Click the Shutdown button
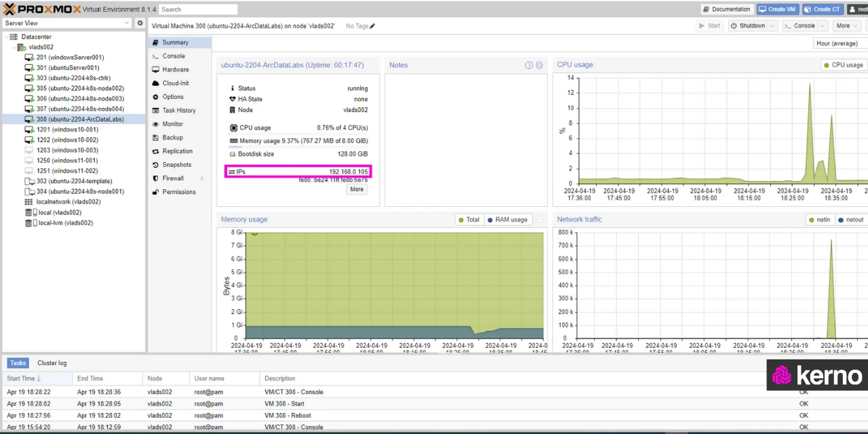This screenshot has width=868, height=434. 747,26
